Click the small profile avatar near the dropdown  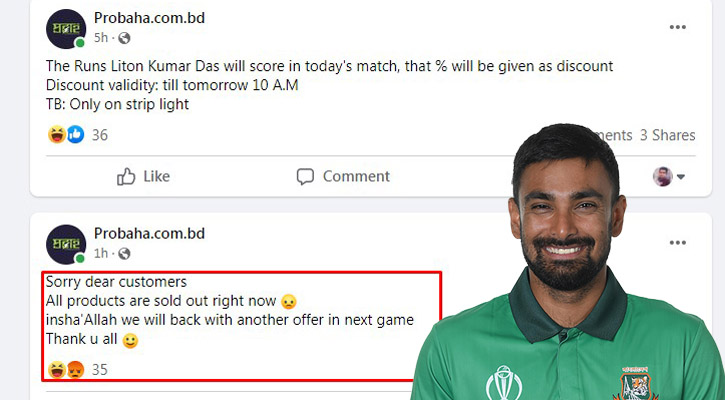point(663,177)
